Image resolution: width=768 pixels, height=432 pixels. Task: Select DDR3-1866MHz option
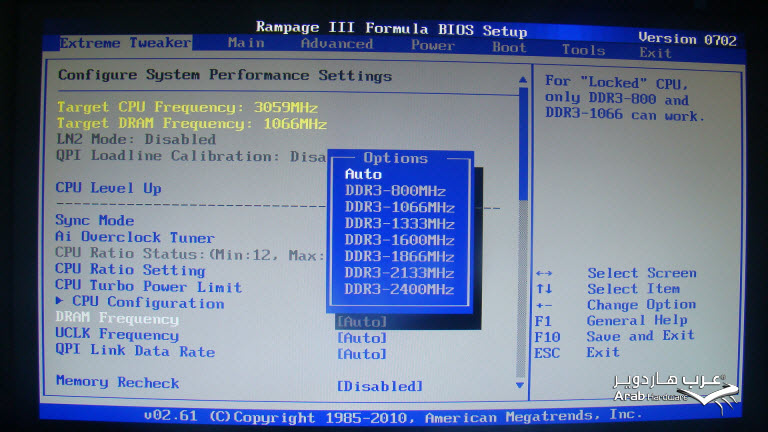click(x=400, y=256)
